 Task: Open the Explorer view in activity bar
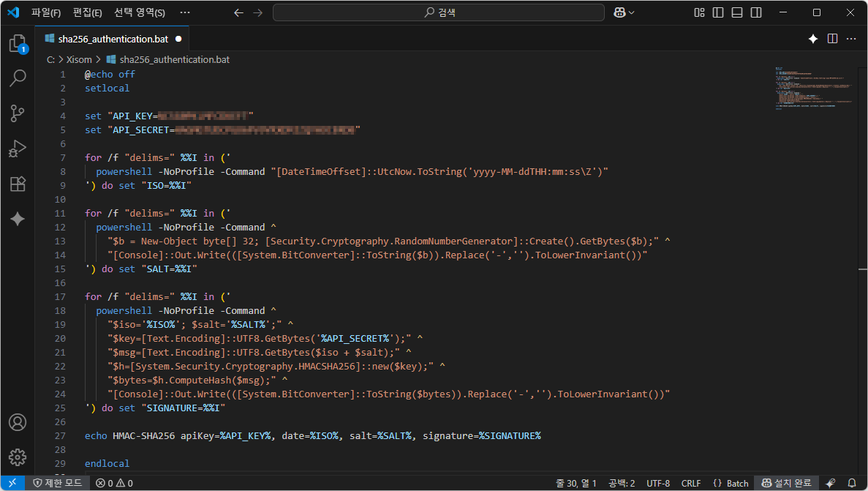pos(18,44)
